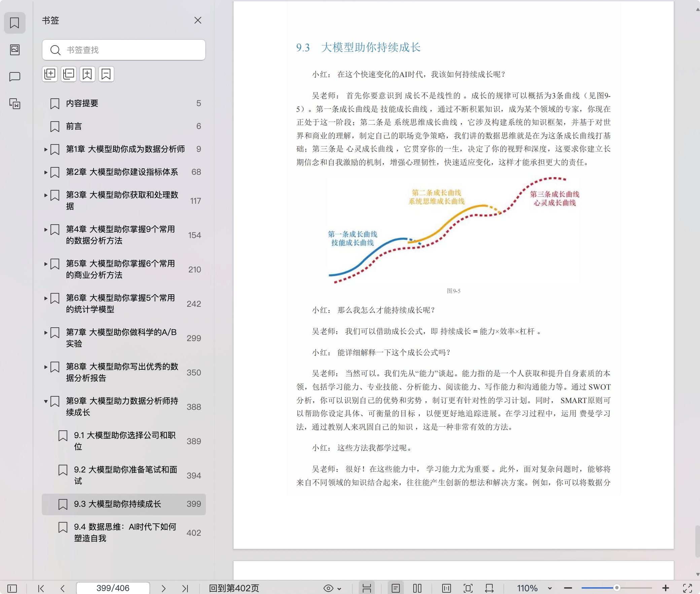This screenshot has height=594, width=700.
Task: Open the thumbnails panel icon in sidebar
Action: click(x=14, y=50)
